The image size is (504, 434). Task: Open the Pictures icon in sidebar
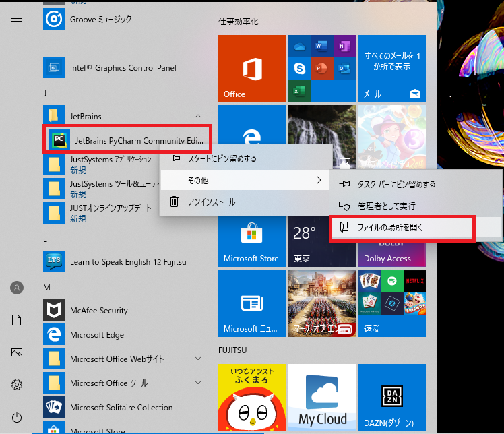click(x=17, y=352)
